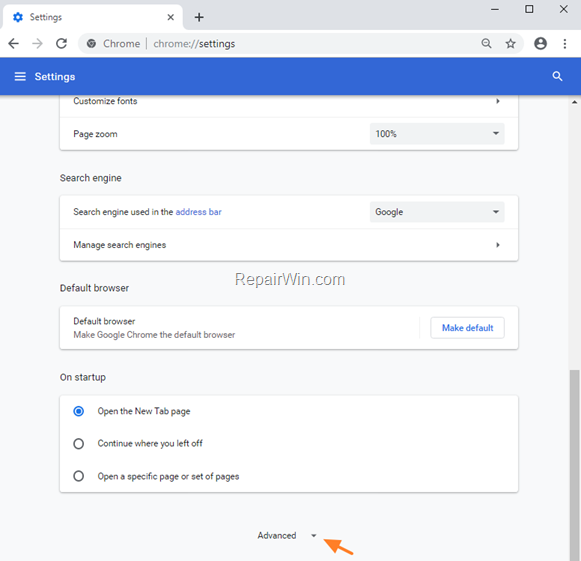The width and height of the screenshot is (581, 561).
Task: Click the browser Forward arrow
Action: point(37,44)
